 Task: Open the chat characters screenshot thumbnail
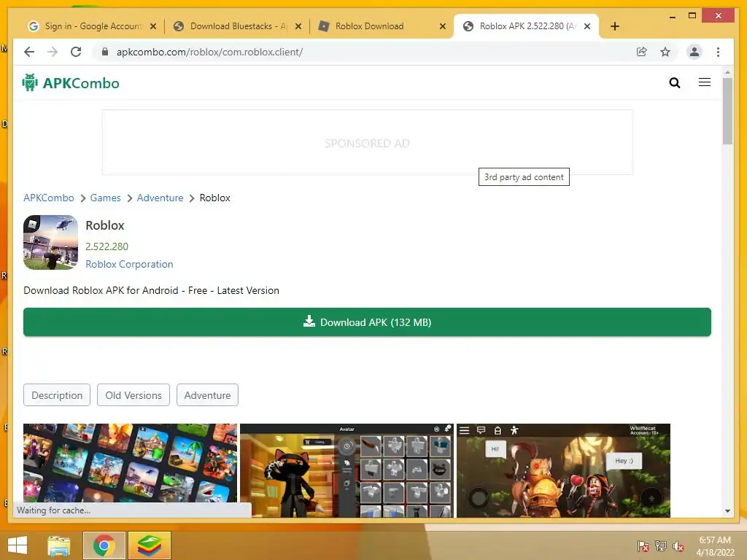[563, 470]
